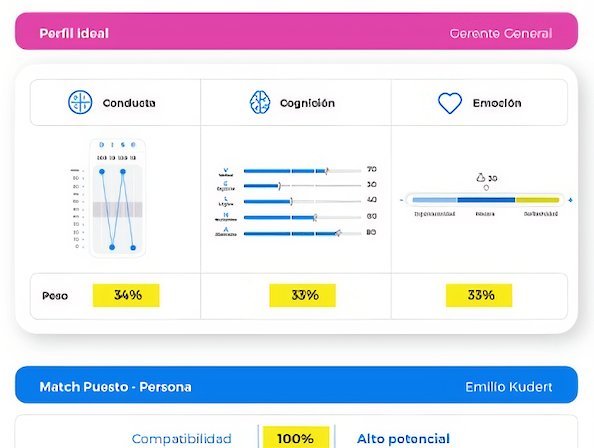Open the Conducta tab header
The width and height of the screenshot is (594, 448).
tap(116, 103)
